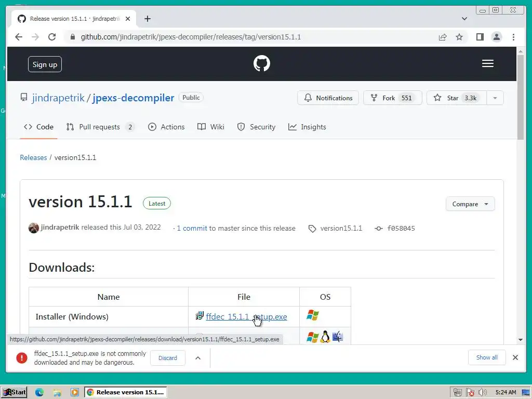Open media player taskbar icon
Screen dimensions: 532x399
pos(75,392)
